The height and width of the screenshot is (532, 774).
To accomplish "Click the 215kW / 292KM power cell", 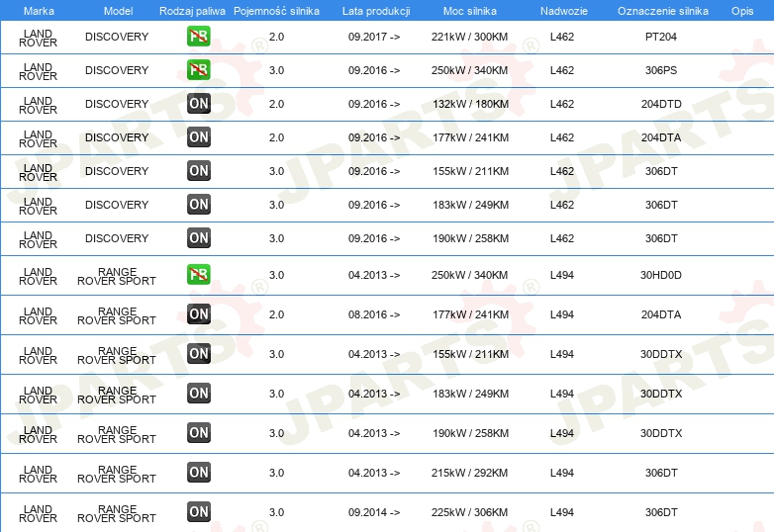I will 469,473.
